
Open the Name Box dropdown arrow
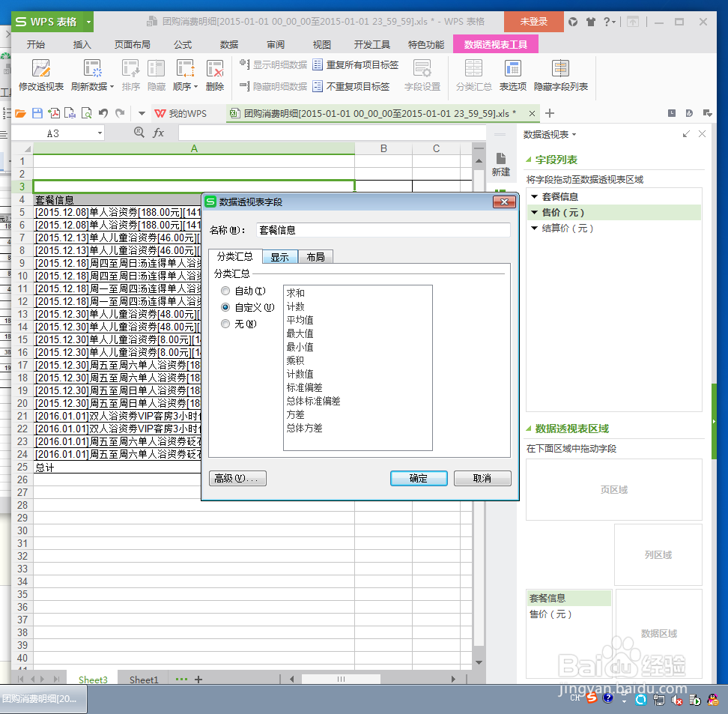tap(100, 133)
